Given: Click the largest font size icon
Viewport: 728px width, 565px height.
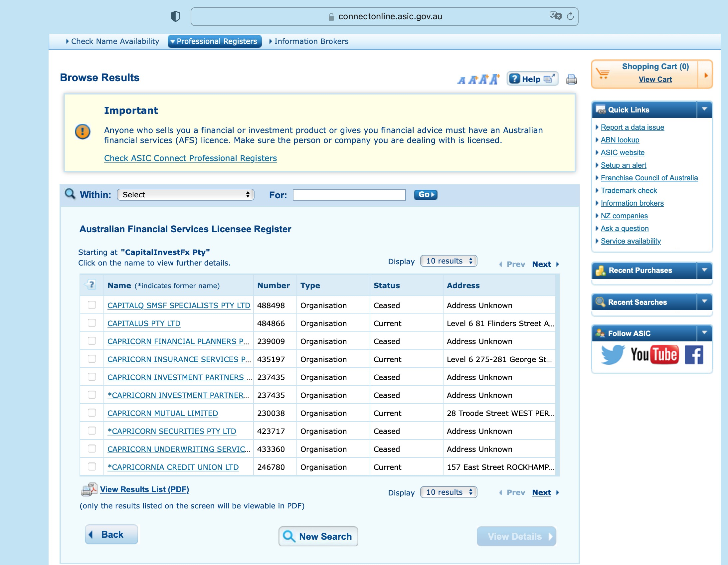Looking at the screenshot, I should 494,79.
